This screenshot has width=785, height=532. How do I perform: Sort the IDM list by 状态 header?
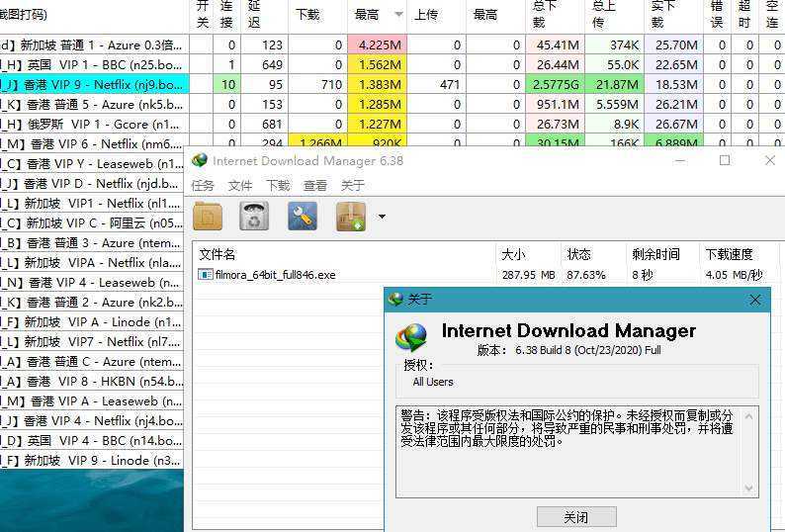point(593,254)
